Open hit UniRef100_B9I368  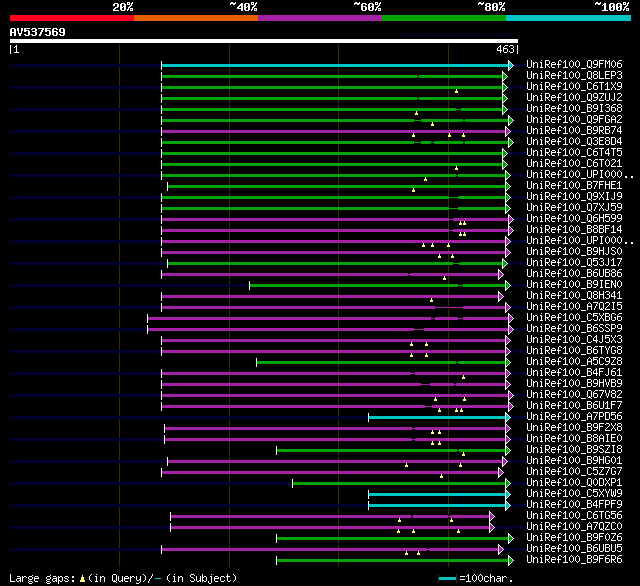click(574, 109)
